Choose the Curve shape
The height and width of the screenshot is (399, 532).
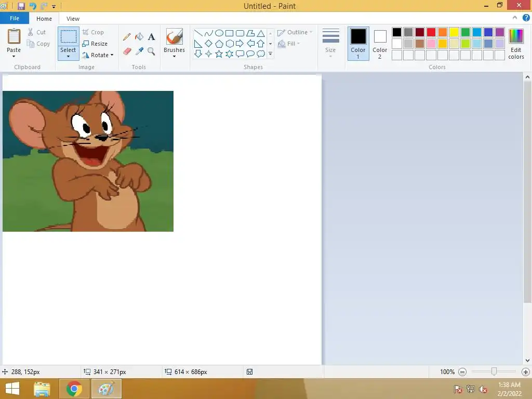click(x=209, y=33)
